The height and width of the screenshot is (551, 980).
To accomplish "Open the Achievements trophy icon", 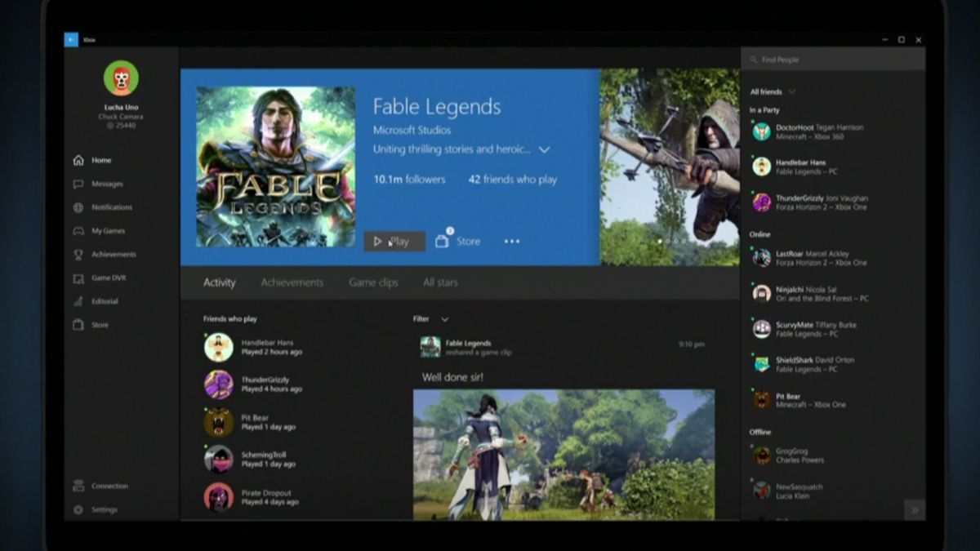I will tap(78, 255).
